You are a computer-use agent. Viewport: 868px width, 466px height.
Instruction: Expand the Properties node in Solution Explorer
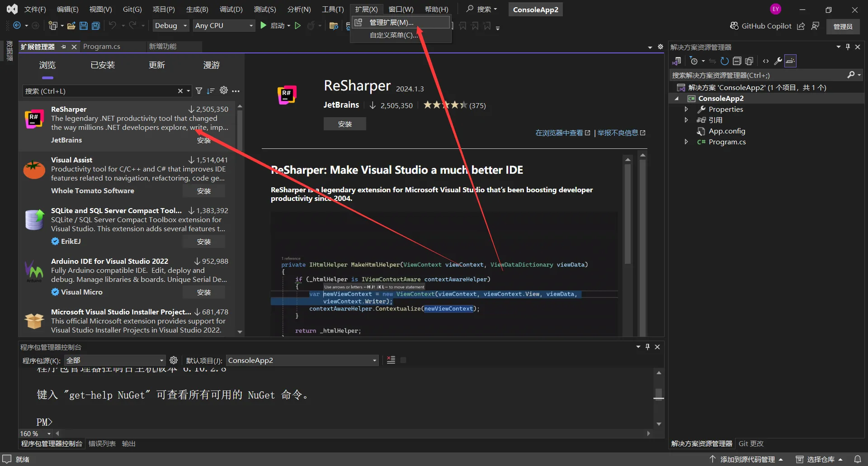pyautogui.click(x=686, y=109)
